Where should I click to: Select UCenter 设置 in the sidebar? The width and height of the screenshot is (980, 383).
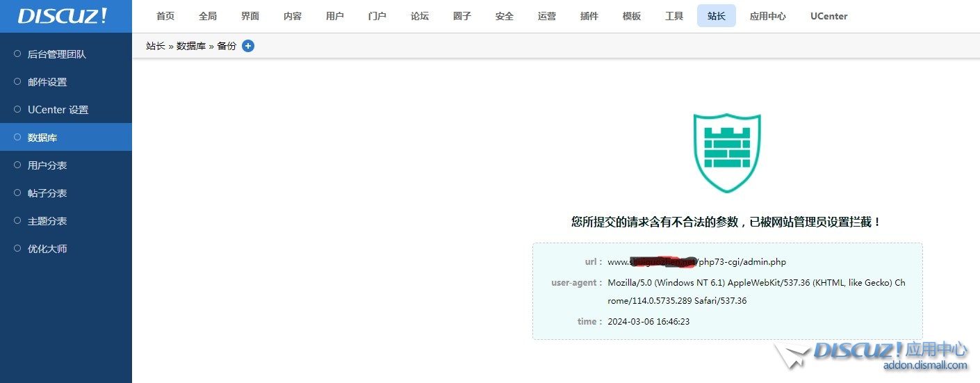(x=58, y=110)
